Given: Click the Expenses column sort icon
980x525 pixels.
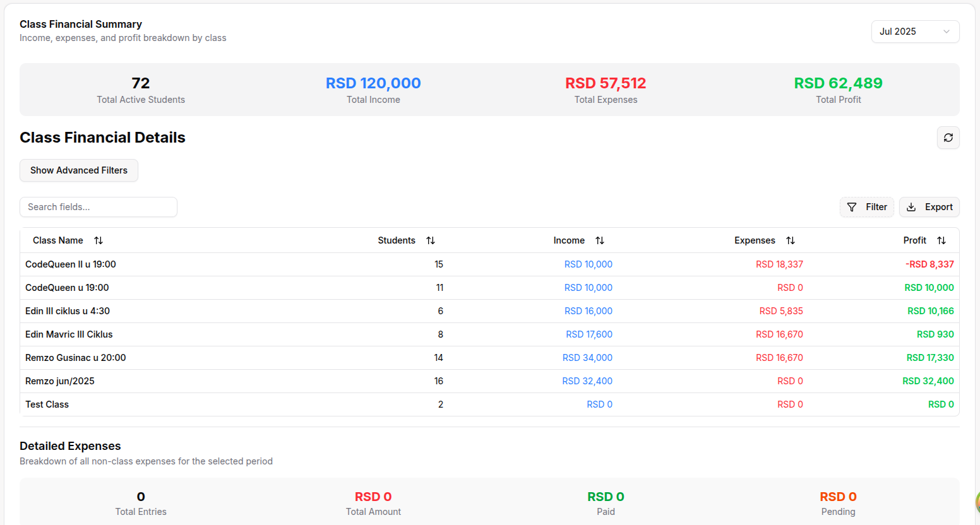Looking at the screenshot, I should [791, 240].
